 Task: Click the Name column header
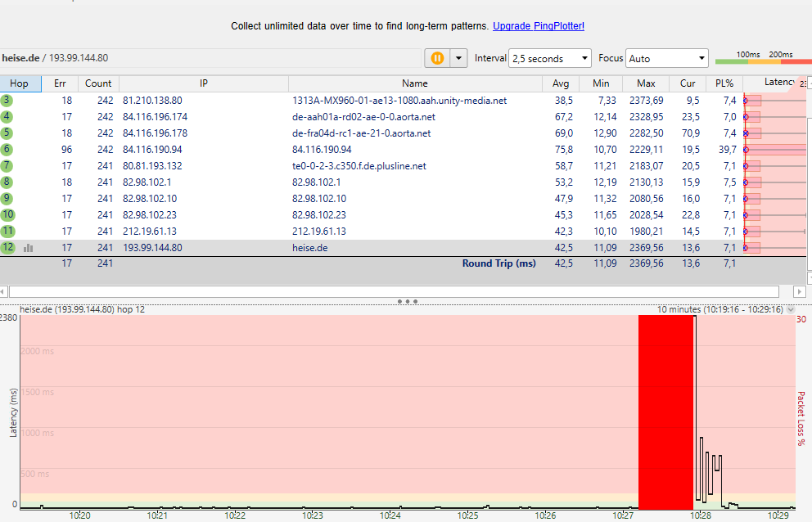click(415, 83)
